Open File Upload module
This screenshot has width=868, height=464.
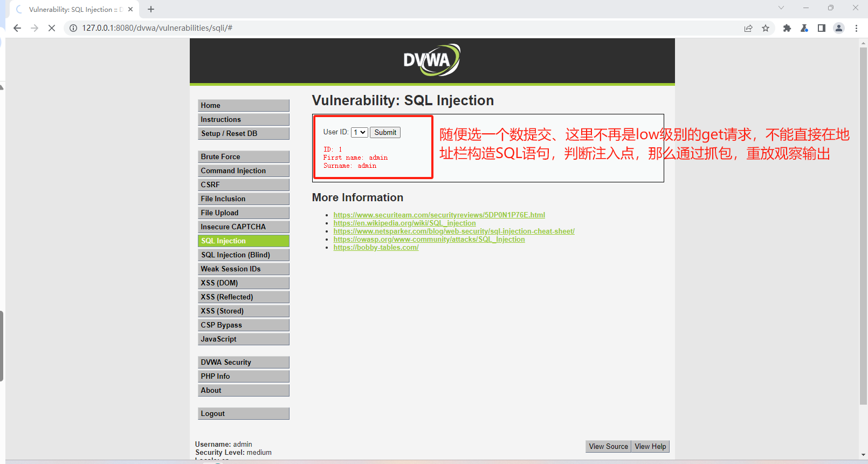point(244,213)
